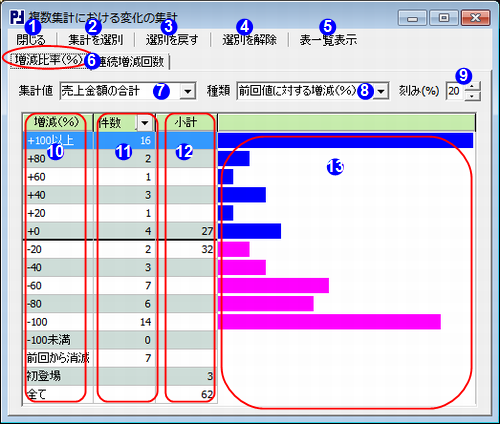Screen dimensions: 500x424
Task: Click the magenta bar for -60
Action: (x=273, y=286)
